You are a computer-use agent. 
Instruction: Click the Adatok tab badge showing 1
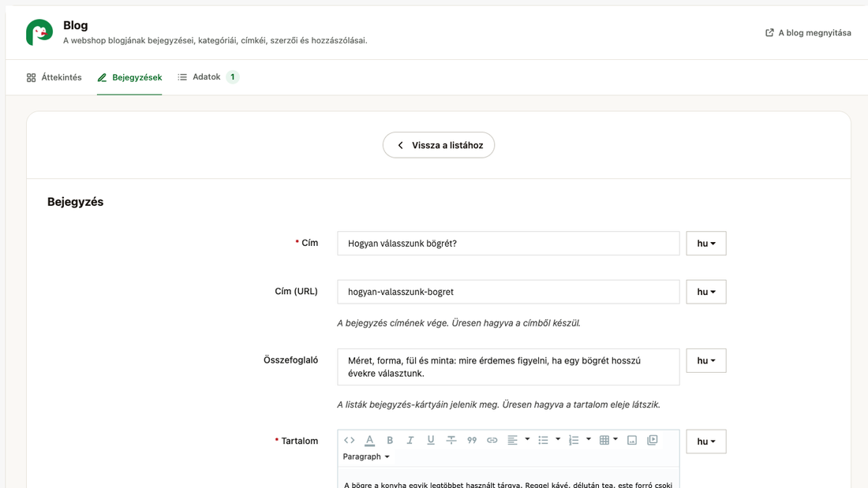pyautogui.click(x=233, y=77)
